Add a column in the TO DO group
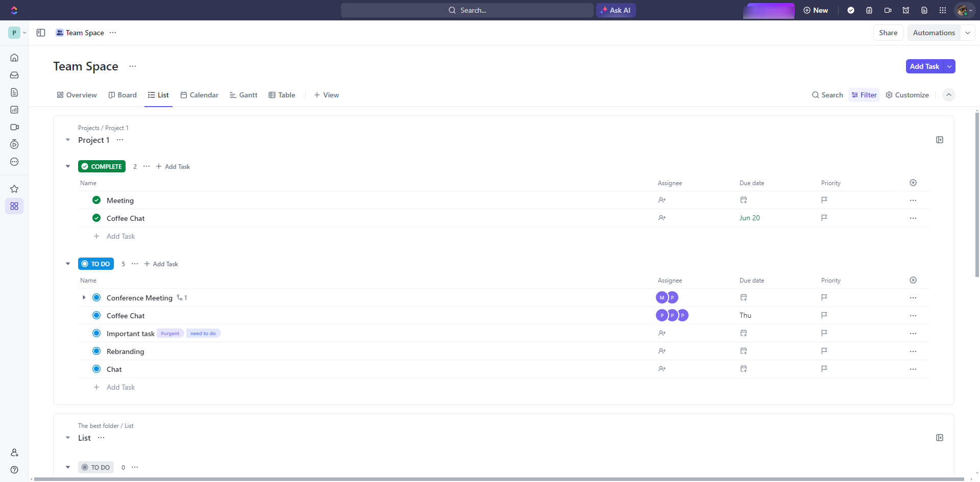 913,280
